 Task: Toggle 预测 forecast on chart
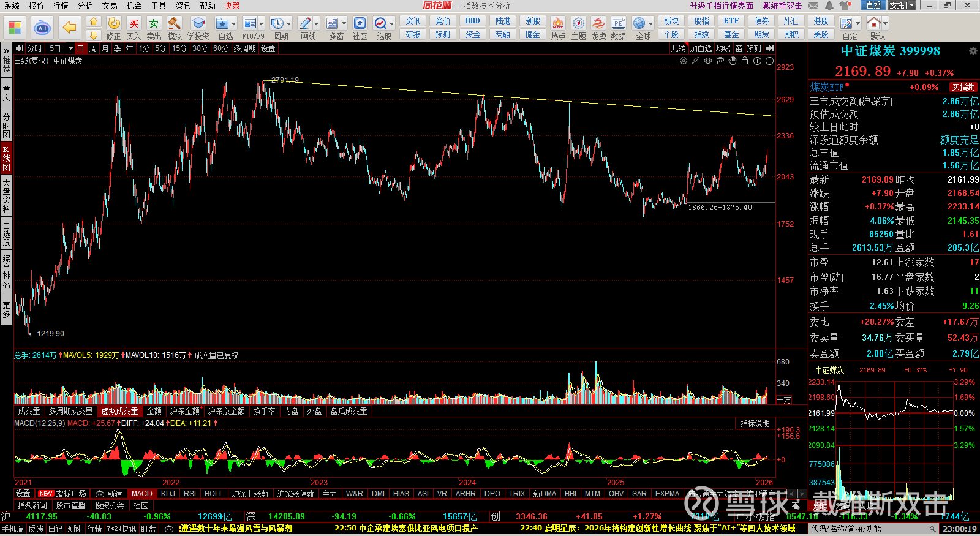pyautogui.click(x=754, y=48)
